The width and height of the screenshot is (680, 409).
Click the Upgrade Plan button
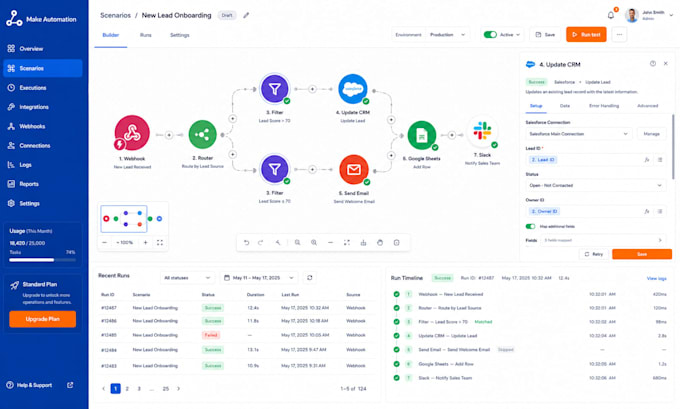click(x=42, y=319)
